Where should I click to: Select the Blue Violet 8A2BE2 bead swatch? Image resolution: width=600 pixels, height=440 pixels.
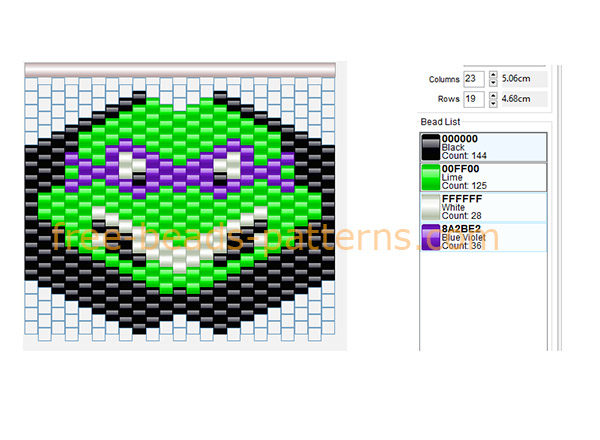(430, 237)
